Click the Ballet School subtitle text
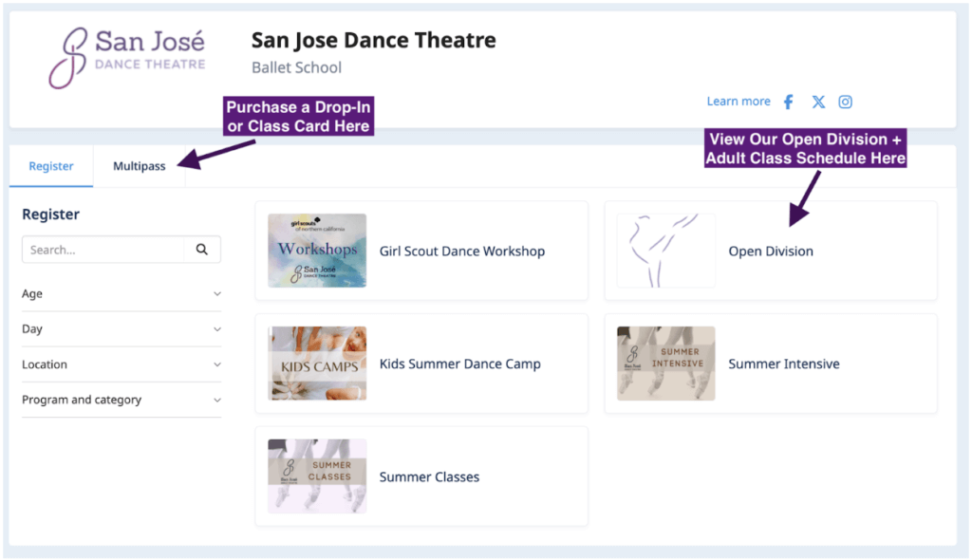Image resolution: width=972 pixels, height=560 pixels. 296,67
